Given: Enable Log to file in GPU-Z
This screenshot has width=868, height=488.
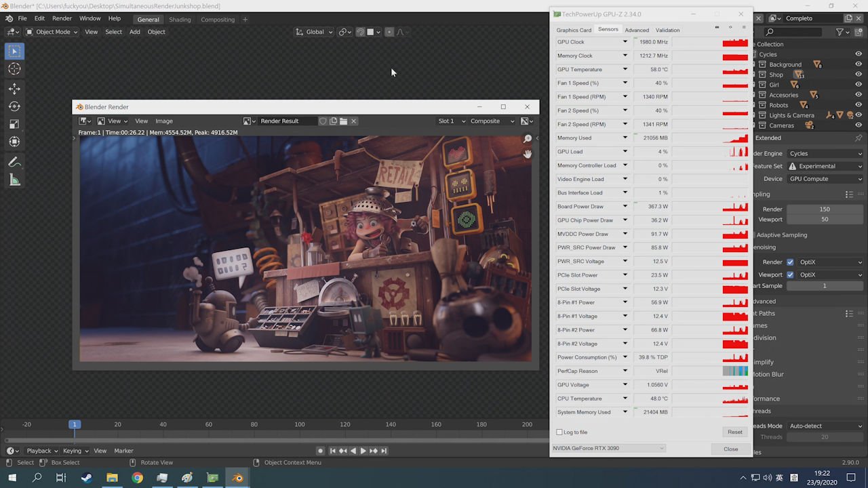Looking at the screenshot, I should pos(559,432).
